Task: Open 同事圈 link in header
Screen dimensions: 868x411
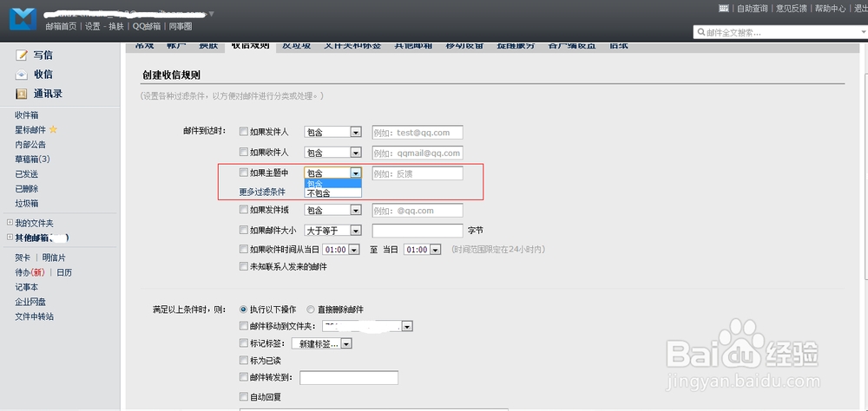Action: 181,26
